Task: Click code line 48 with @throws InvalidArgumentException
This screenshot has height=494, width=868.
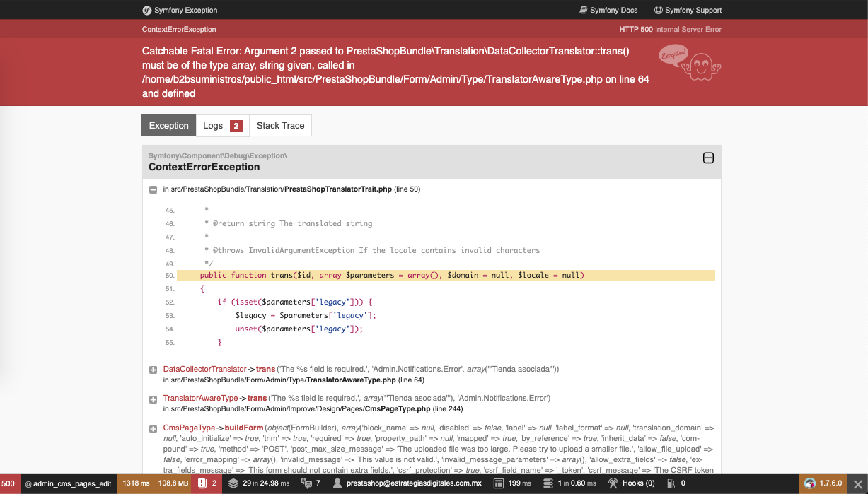Action: click(x=372, y=250)
